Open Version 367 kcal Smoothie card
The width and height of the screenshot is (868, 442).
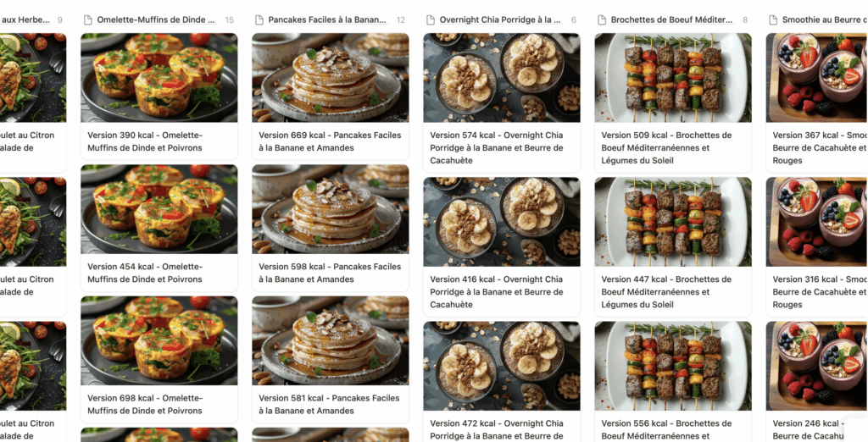pyautogui.click(x=817, y=103)
